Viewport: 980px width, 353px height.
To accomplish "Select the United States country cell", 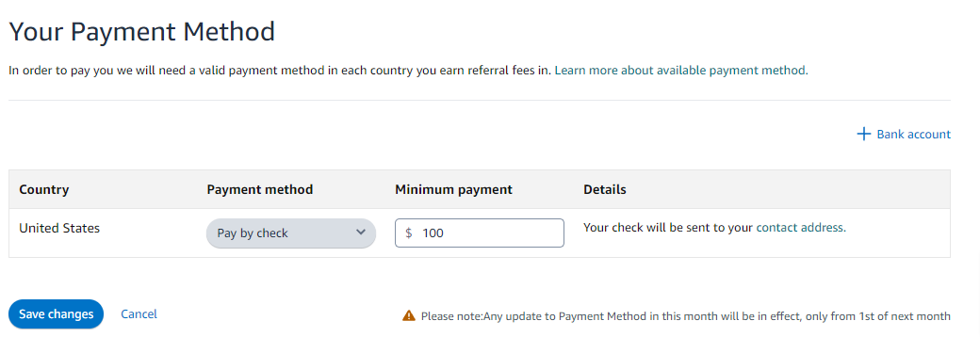I will tap(59, 228).
